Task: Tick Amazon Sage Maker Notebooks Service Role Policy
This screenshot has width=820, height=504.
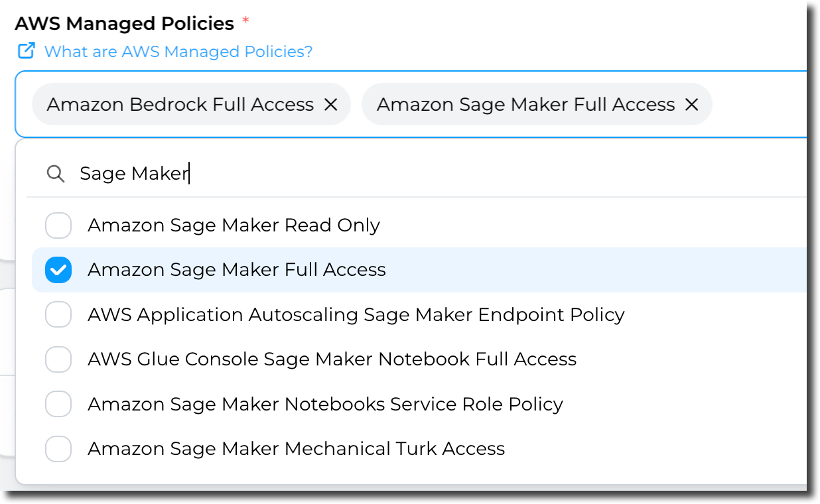Action: [58, 404]
